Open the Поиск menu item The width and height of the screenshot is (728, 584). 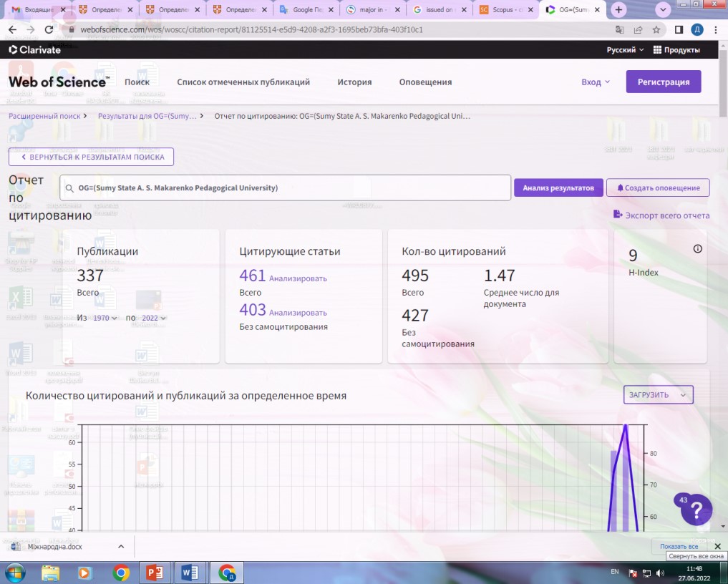pyautogui.click(x=137, y=82)
